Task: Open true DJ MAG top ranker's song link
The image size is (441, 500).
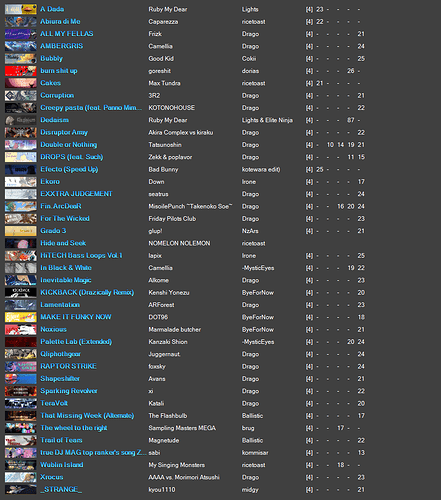Action: pyautogui.click(x=93, y=453)
